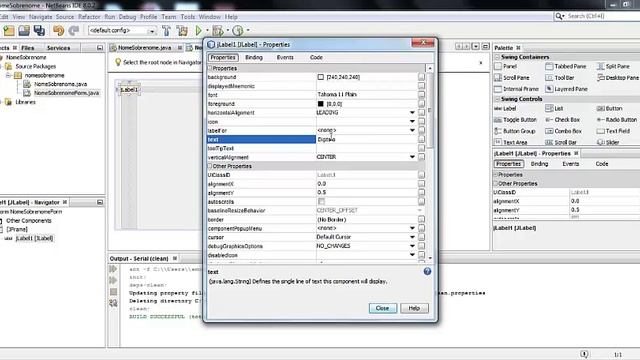This screenshot has height=360, width=640.
Task: Click the Help button in dialog
Action: [x=414, y=308]
